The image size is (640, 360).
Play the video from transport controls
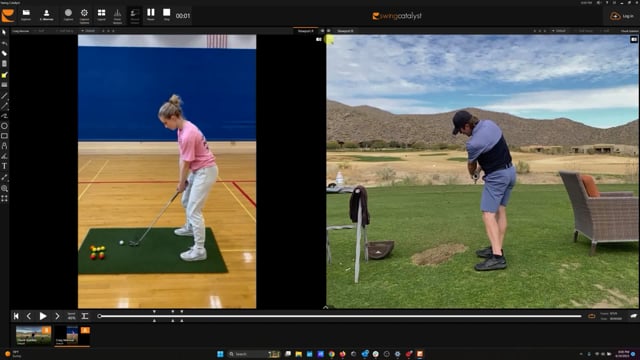click(43, 316)
